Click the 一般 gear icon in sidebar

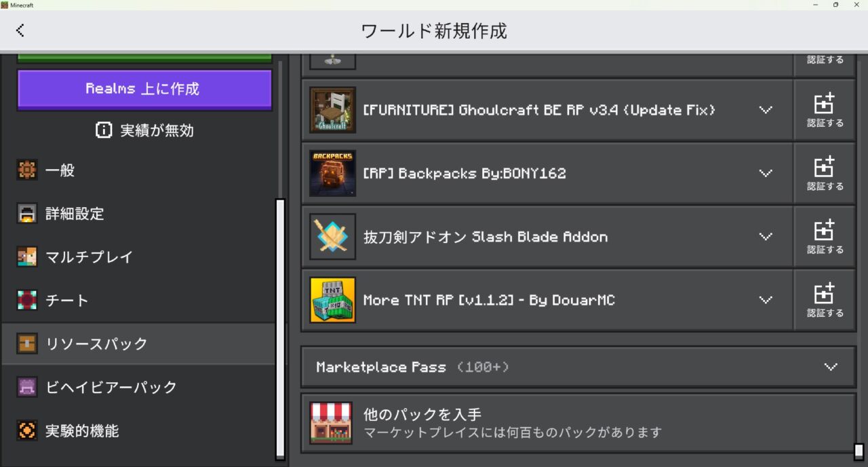coord(27,170)
